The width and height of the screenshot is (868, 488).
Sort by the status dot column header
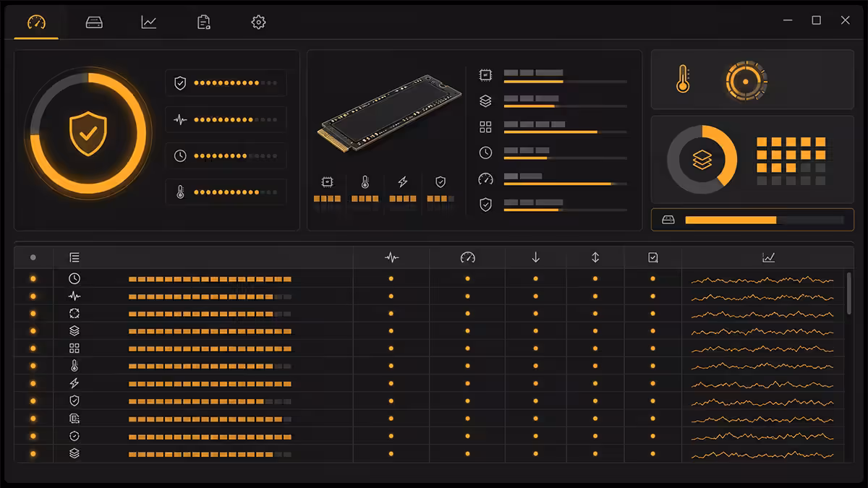(x=33, y=257)
